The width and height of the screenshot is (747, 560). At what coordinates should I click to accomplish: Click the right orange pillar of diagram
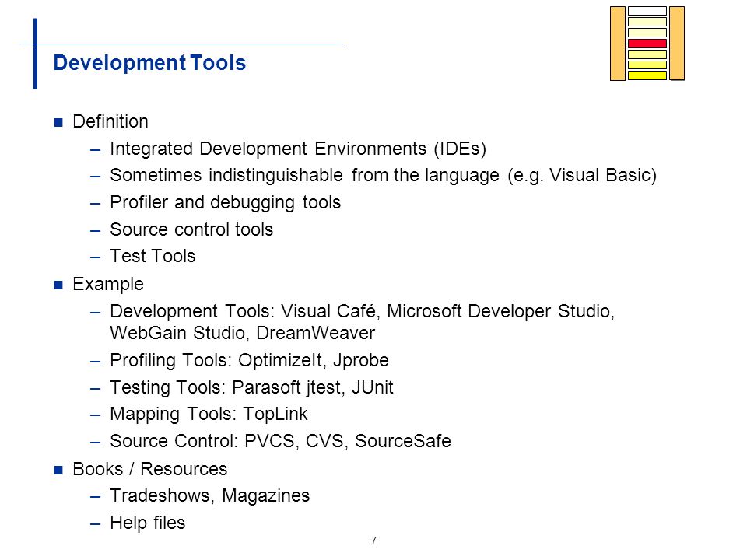point(677,44)
